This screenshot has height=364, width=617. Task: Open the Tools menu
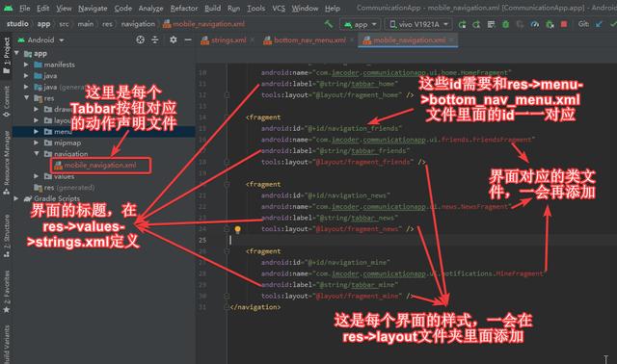click(x=255, y=8)
